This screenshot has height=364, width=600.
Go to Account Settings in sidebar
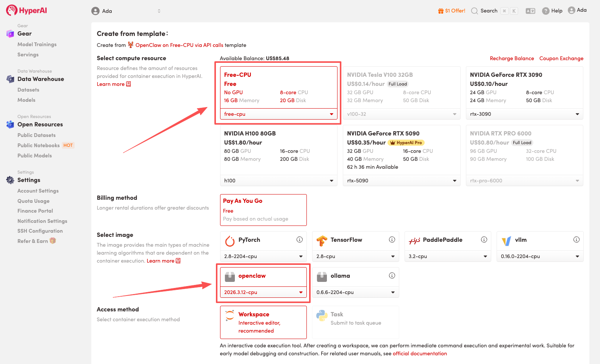click(x=38, y=191)
